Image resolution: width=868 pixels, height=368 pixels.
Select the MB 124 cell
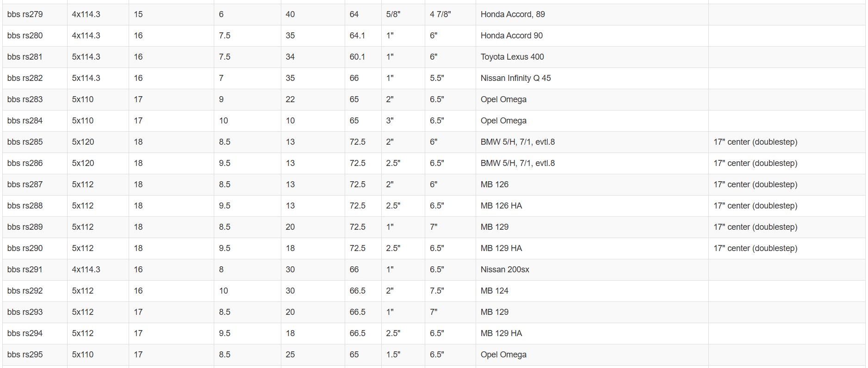coord(592,291)
